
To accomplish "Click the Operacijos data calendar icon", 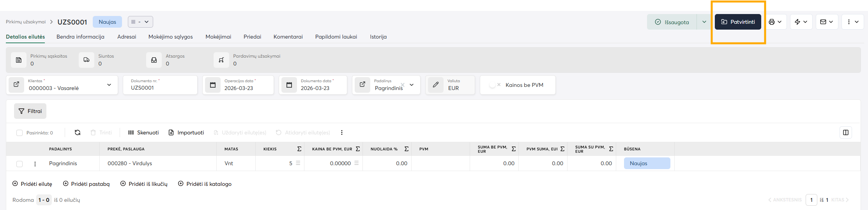I will [x=213, y=85].
